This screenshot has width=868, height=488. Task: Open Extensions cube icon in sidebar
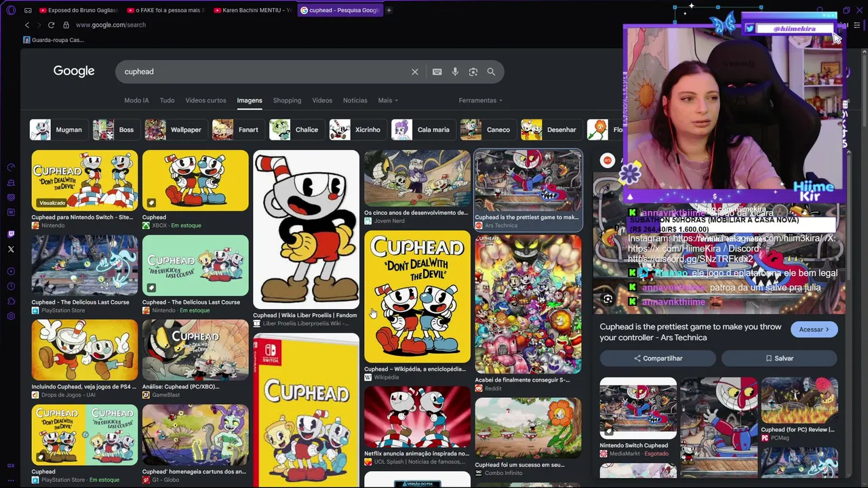click(x=11, y=302)
